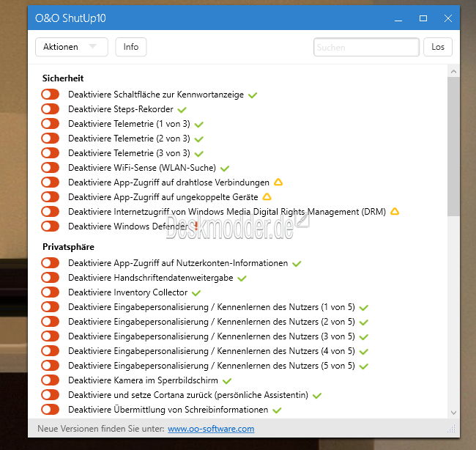
Task: Click the window resize grip corner
Action: coord(452,429)
